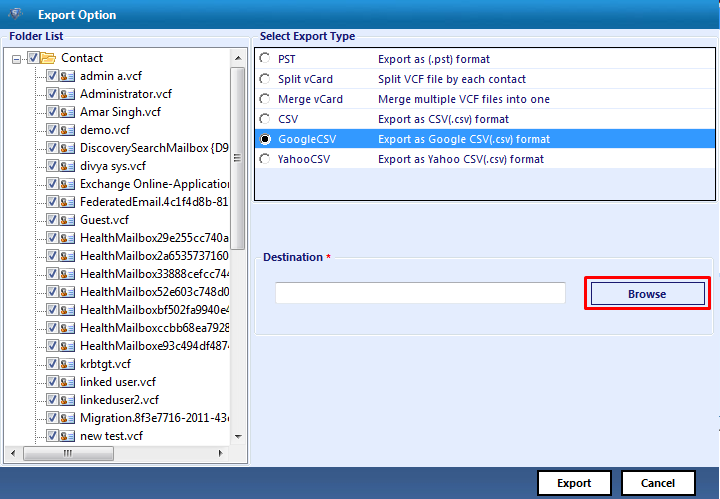Select the Merge vCard radio button
The height and width of the screenshot is (499, 720).
pyautogui.click(x=265, y=99)
